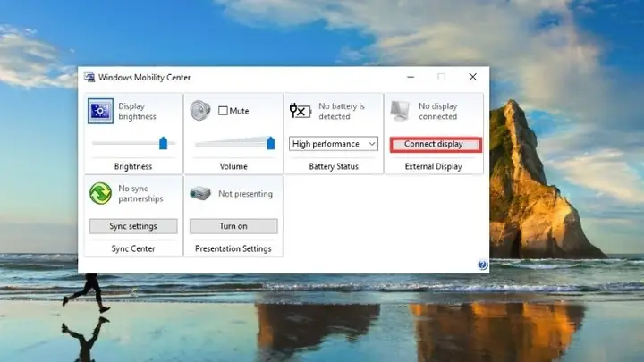Click the Windows Mobility Center title icon
Screen dimensions: 644x362
click(89, 77)
